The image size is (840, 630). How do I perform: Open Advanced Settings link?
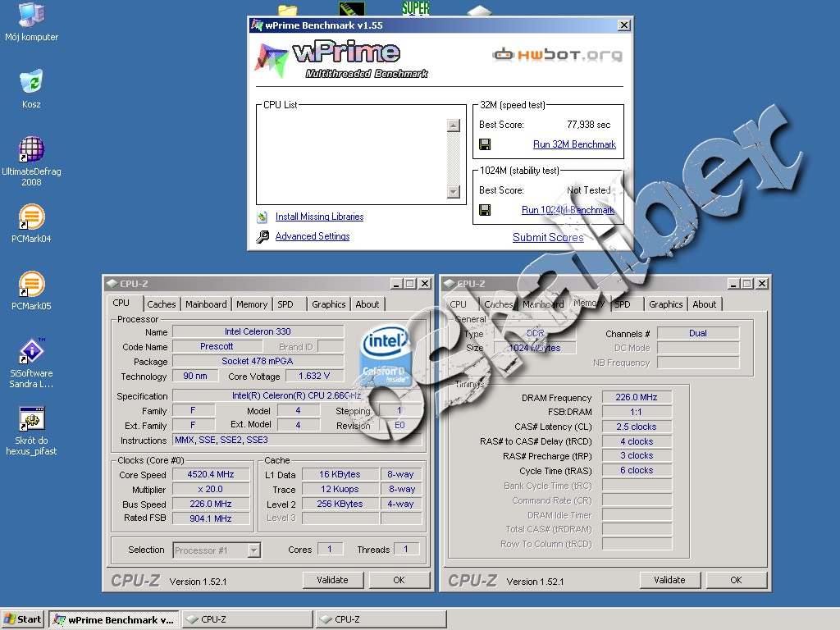(x=313, y=236)
